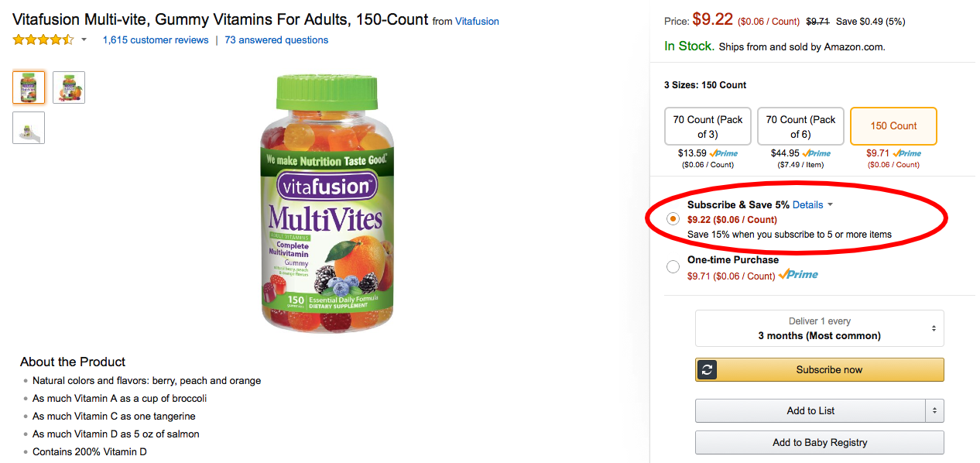980x463 pixels.
Task: Select the One-time Purchase radio button
Action: 673,267
